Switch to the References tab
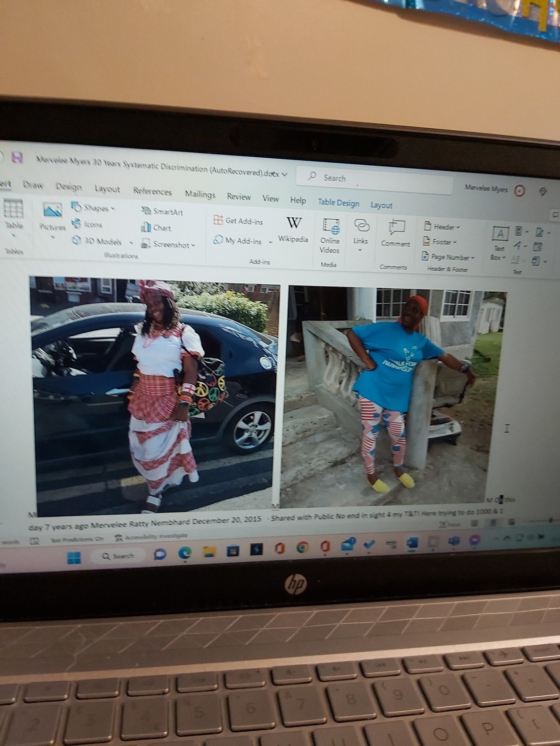This screenshot has width=560, height=746. coord(152,191)
